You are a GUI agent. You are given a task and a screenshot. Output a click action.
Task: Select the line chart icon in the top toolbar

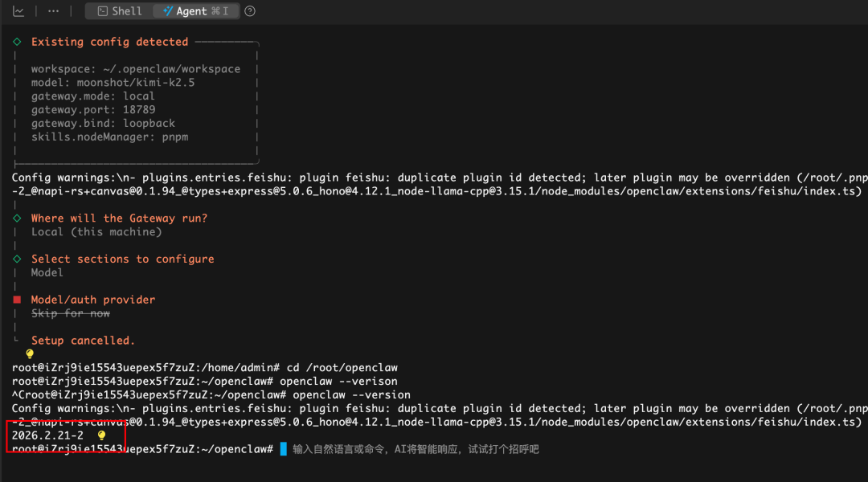(18, 10)
